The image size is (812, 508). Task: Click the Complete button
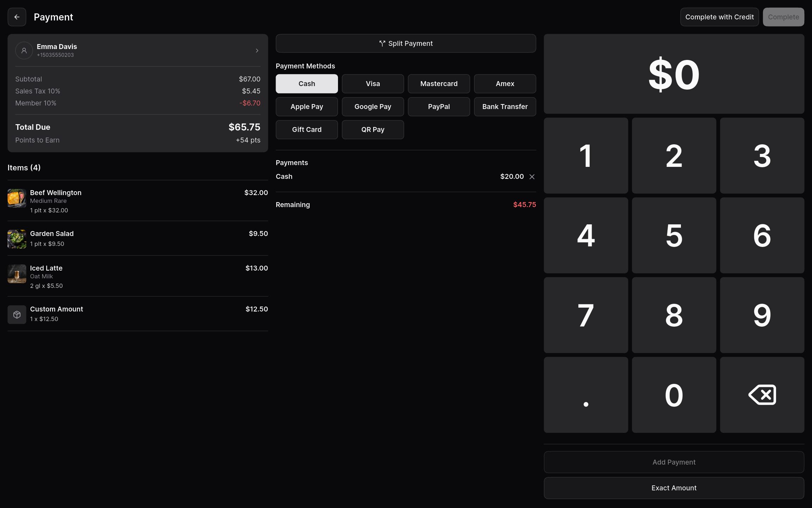[x=783, y=17]
